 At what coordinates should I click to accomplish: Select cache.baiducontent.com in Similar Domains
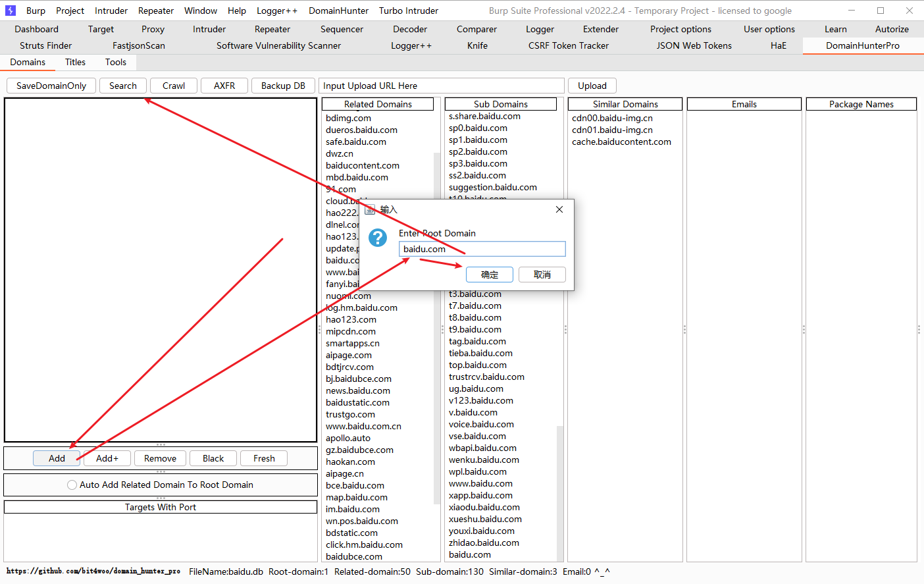point(621,142)
